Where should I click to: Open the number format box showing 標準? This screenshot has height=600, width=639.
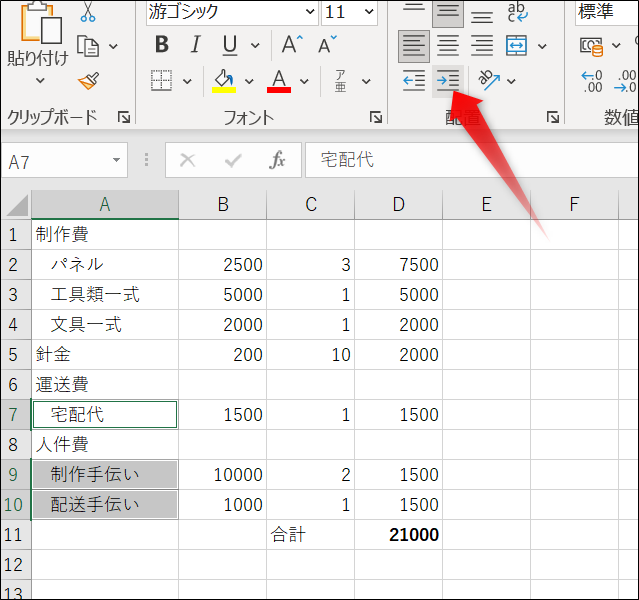click(606, 11)
